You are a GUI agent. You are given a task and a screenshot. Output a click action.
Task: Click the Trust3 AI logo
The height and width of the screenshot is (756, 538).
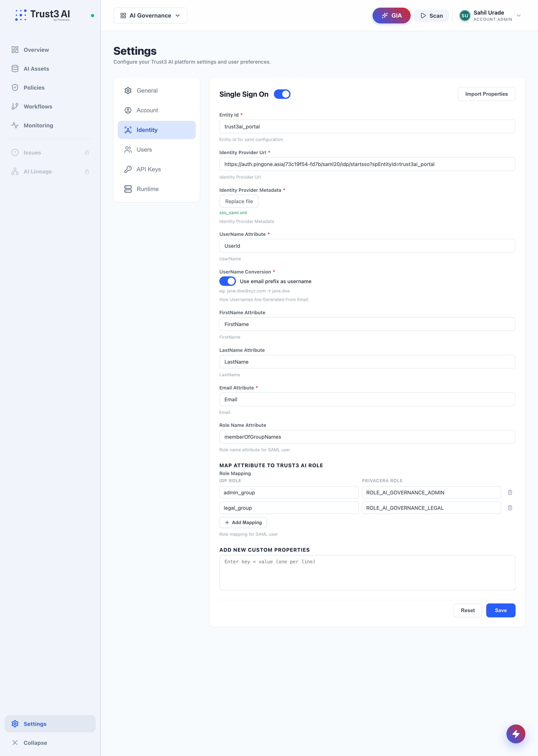tap(42, 15)
